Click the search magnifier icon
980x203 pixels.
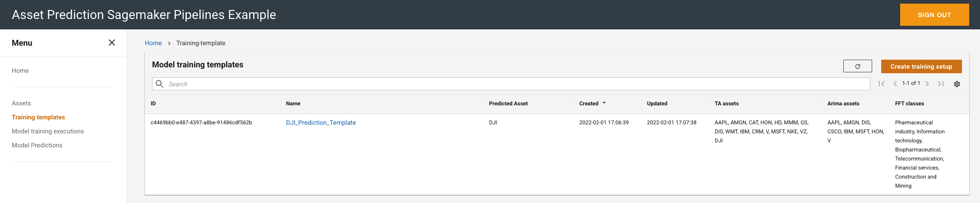pos(159,84)
